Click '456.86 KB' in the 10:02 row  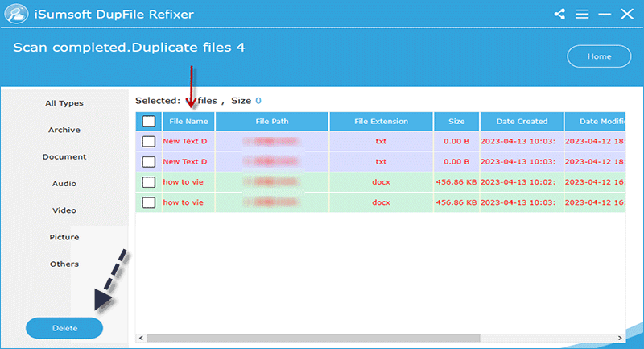[456, 182]
